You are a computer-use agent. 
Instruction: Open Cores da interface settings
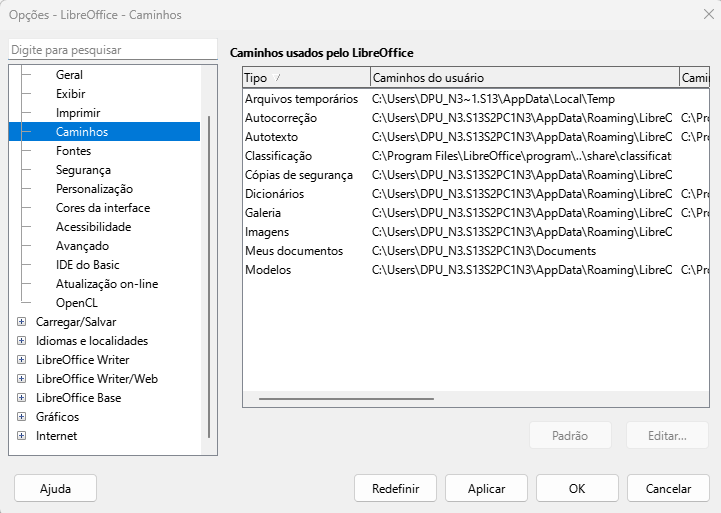tap(103, 208)
